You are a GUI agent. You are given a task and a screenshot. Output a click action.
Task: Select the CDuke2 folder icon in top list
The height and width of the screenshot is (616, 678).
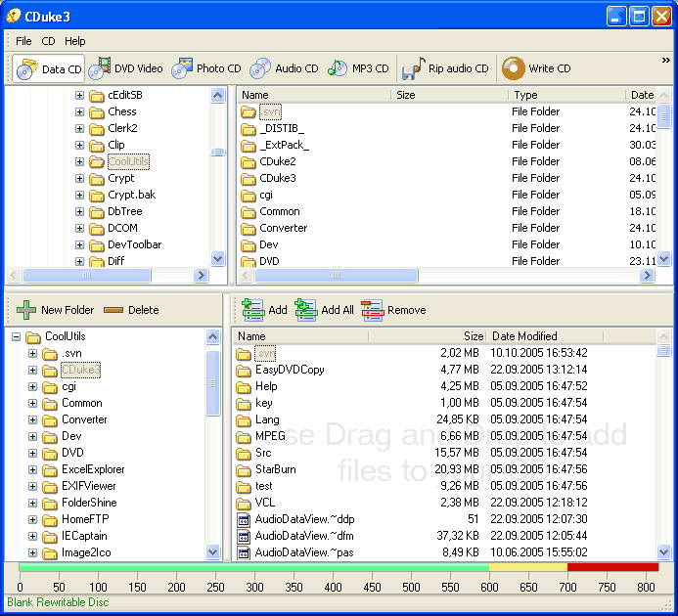[249, 162]
